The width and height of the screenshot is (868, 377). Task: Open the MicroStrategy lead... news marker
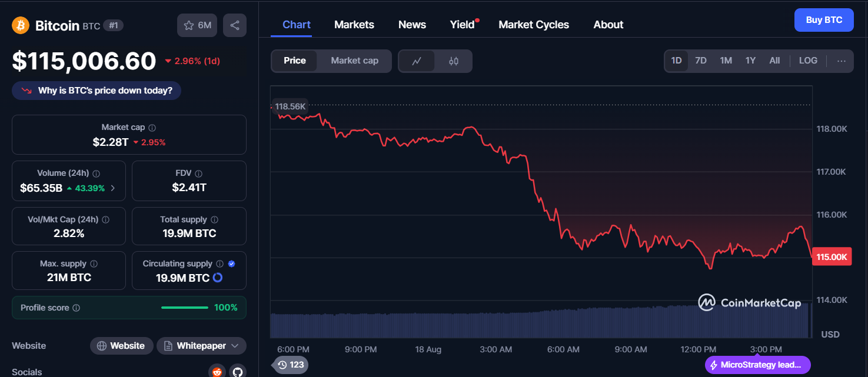758,365
